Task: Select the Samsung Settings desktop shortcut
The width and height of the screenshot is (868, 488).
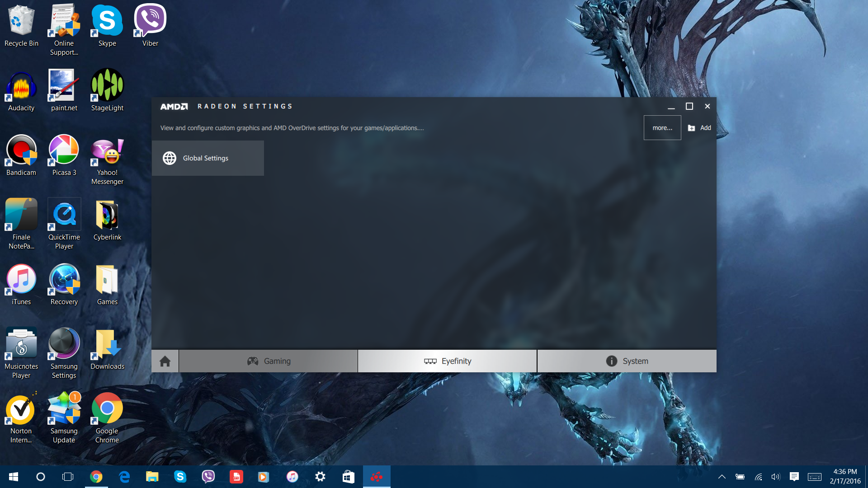Action: click(x=64, y=353)
